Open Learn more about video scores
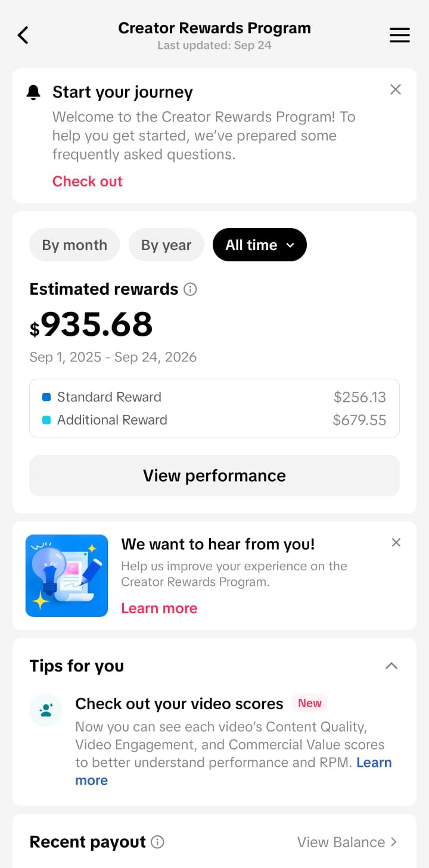Viewport: 429px width, 868px height. point(374,763)
